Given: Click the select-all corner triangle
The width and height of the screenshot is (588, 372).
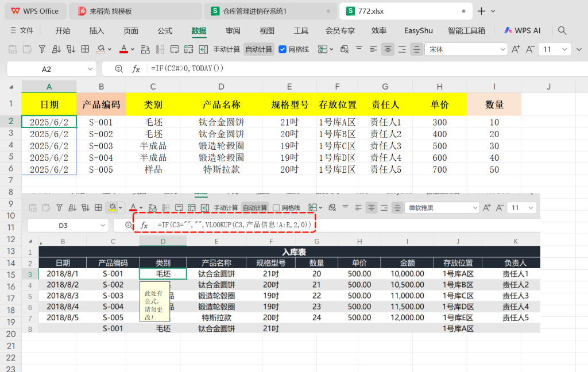Looking at the screenshot, I should [x=11, y=87].
